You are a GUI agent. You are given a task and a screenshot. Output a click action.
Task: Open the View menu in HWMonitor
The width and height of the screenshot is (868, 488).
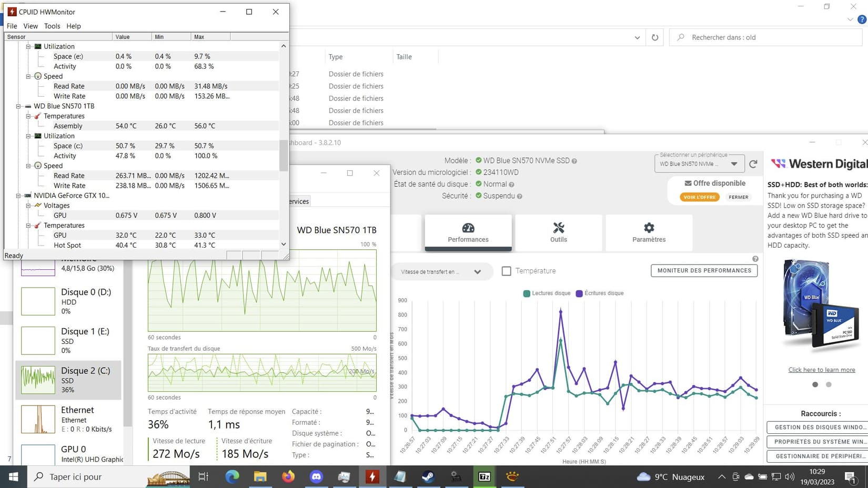[x=31, y=26]
